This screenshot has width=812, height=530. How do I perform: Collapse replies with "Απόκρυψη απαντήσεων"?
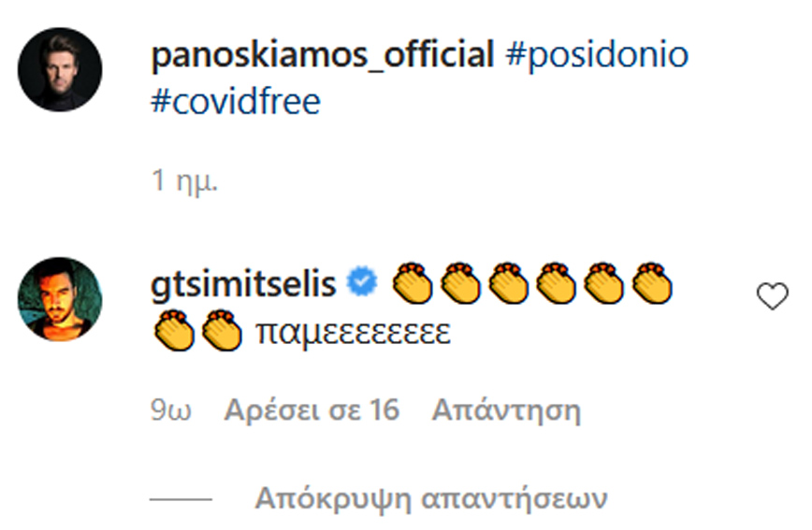[x=430, y=496]
